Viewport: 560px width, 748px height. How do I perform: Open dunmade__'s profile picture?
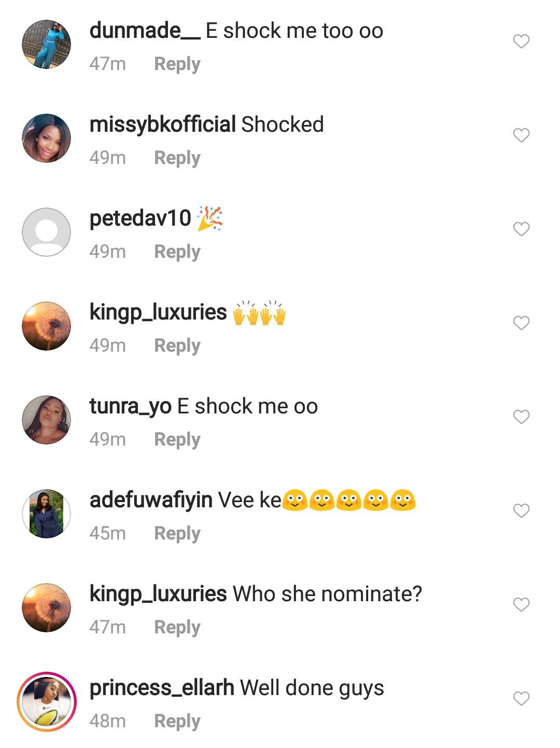pyautogui.click(x=47, y=45)
